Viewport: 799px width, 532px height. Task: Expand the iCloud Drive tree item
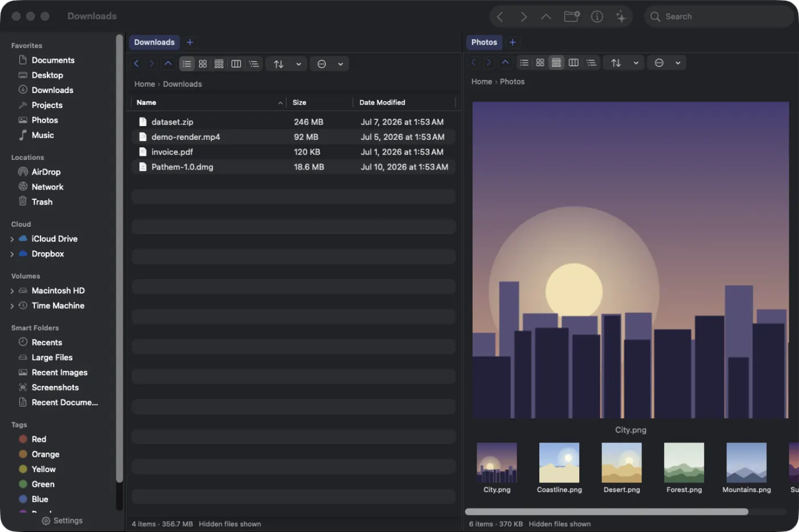[x=12, y=239]
